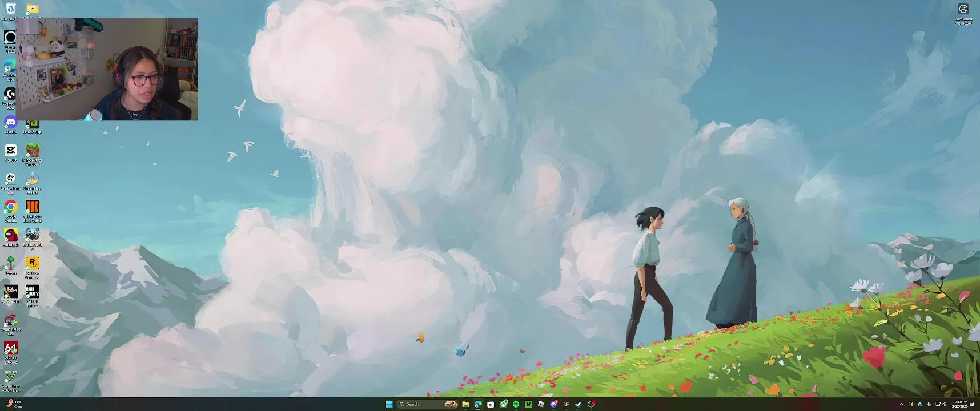This screenshot has height=411, width=980.
Task: Open Microsoft Store from the taskbar
Action: (x=491, y=404)
